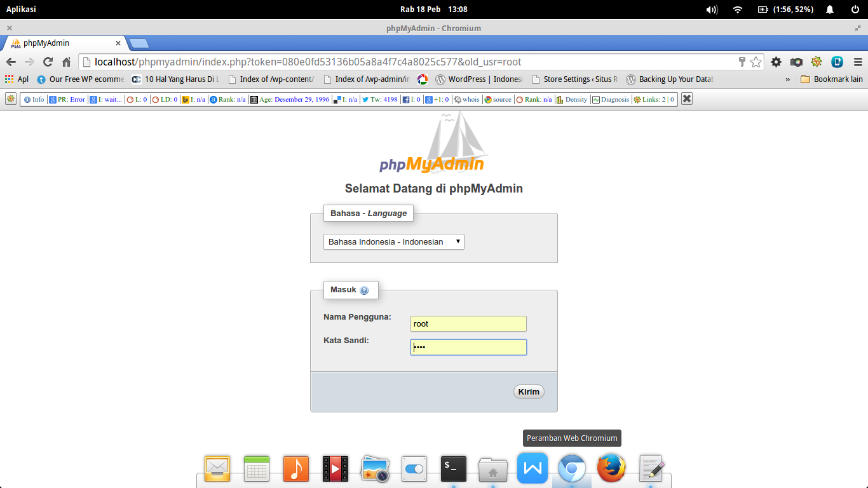This screenshot has height=488, width=868.
Task: Click the Density item in SEO bar
Action: pos(572,99)
